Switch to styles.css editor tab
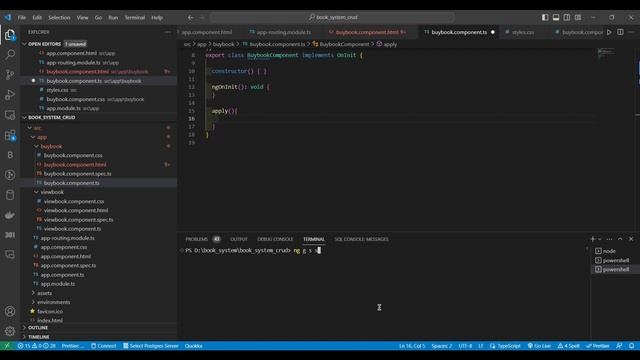 pos(523,32)
